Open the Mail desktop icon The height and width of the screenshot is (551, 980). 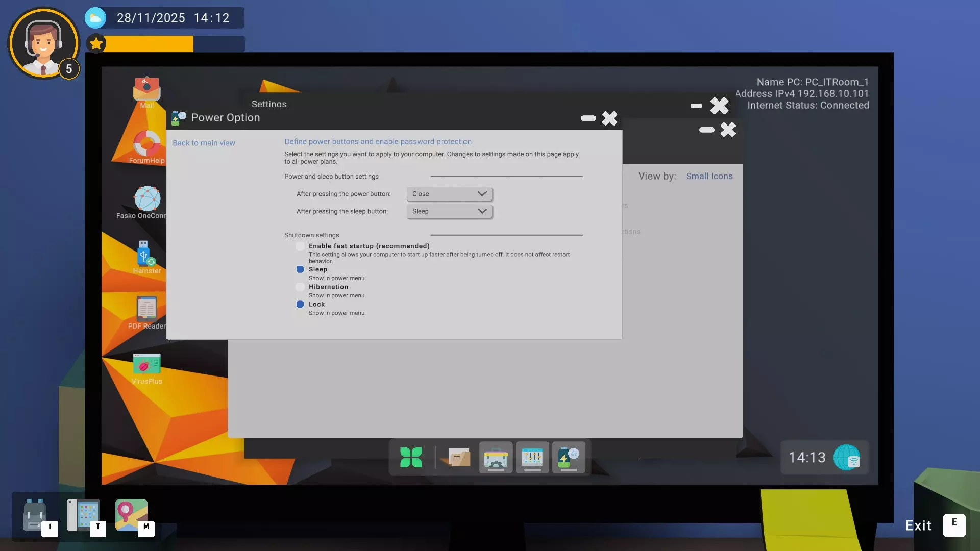pos(146,89)
